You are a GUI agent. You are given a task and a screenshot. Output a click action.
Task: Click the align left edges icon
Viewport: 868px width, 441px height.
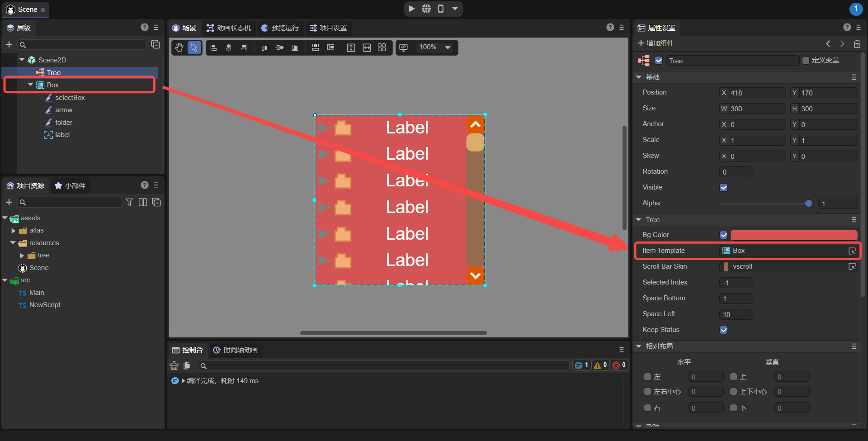(x=214, y=47)
